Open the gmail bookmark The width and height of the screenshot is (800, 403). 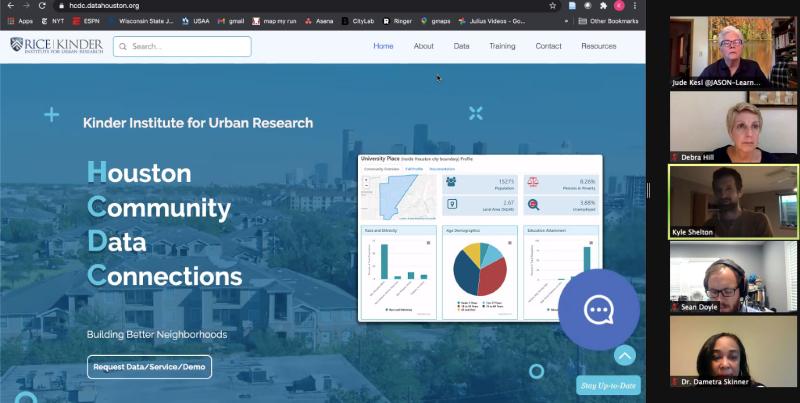click(231, 21)
